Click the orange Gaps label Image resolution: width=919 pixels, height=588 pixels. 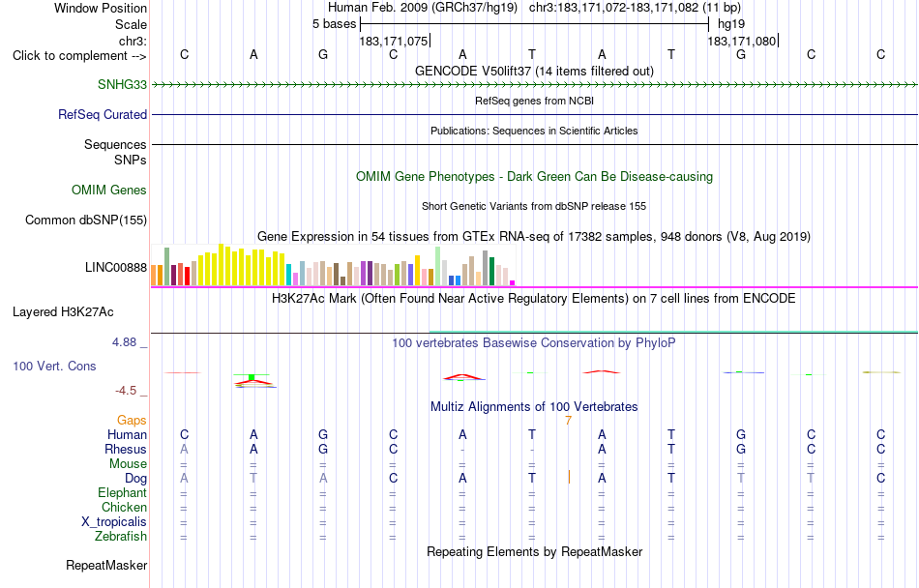[x=132, y=420]
